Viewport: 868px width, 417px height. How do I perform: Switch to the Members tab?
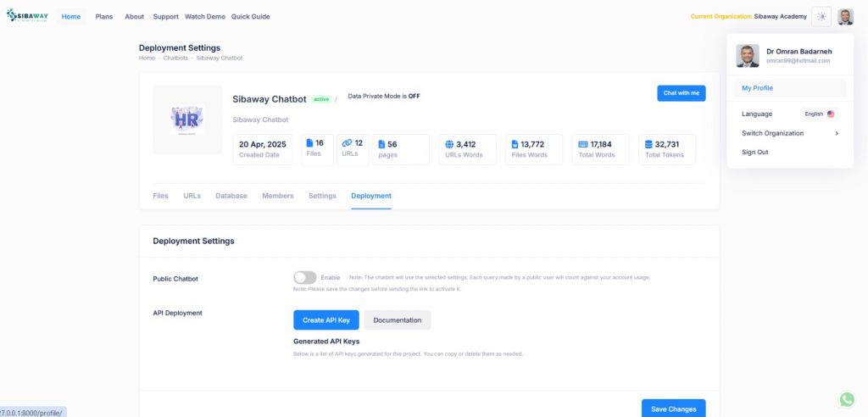[278, 196]
